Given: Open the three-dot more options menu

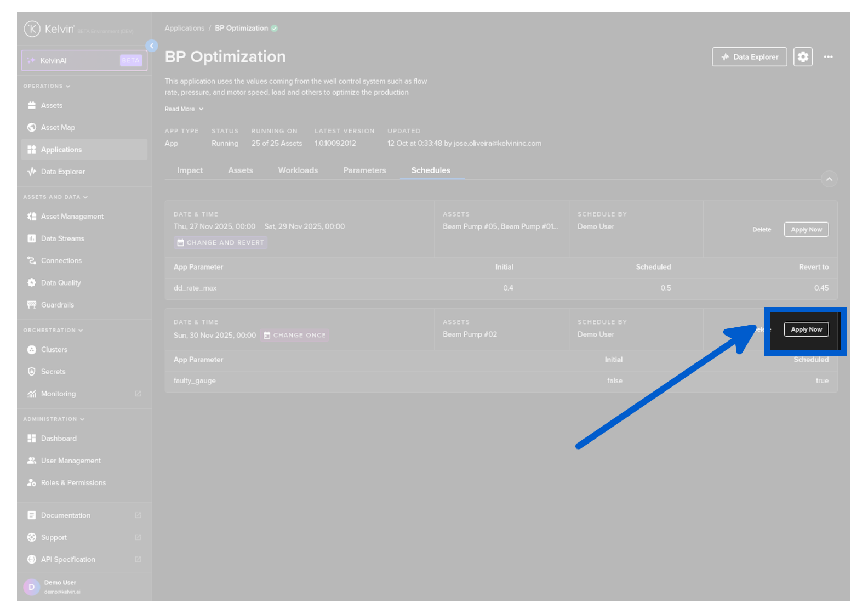Looking at the screenshot, I should [x=828, y=57].
